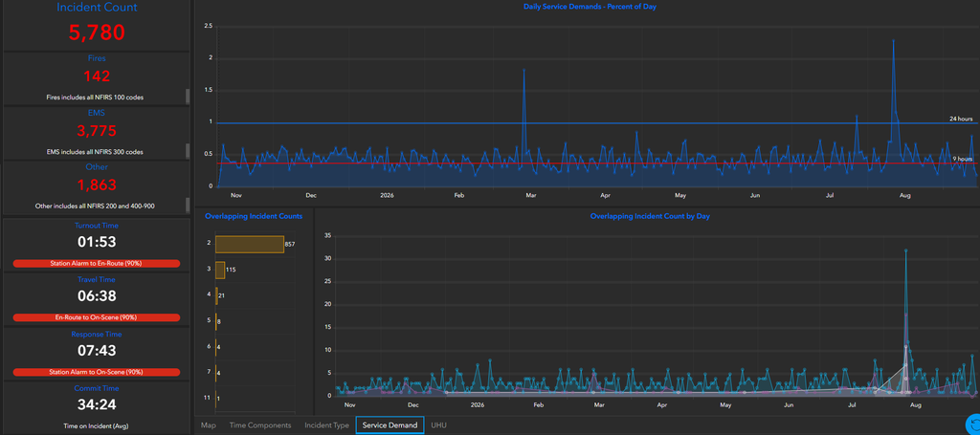Select the bar for 2 overlapping incidents (857)
The width and height of the screenshot is (980, 435).
250,244
